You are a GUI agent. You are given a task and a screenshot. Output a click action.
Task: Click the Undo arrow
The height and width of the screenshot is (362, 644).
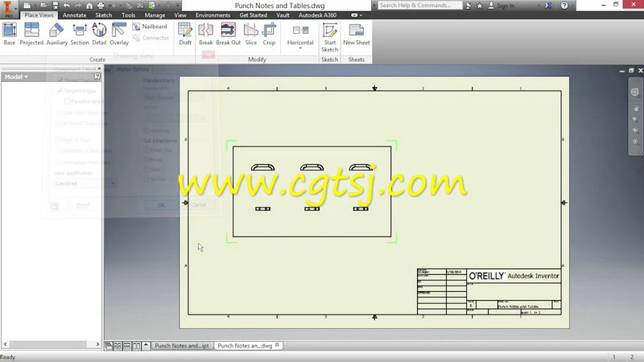pos(67,6)
